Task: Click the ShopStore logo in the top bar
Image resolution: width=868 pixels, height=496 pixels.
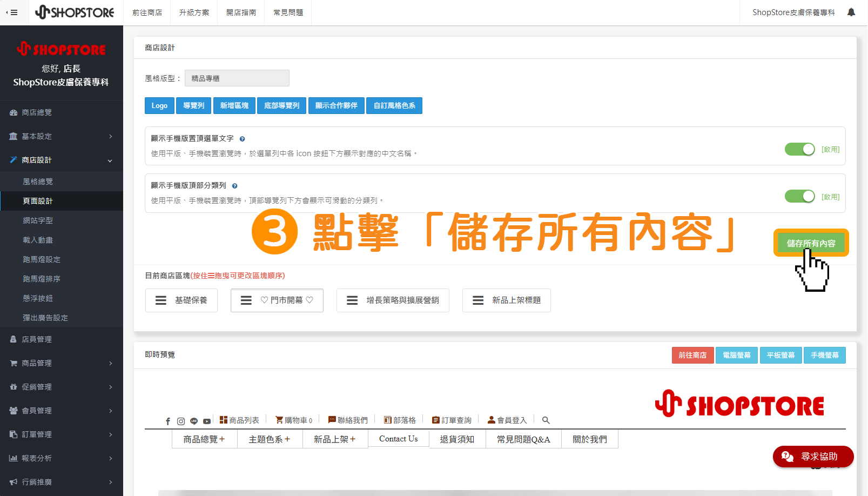Action: (75, 12)
